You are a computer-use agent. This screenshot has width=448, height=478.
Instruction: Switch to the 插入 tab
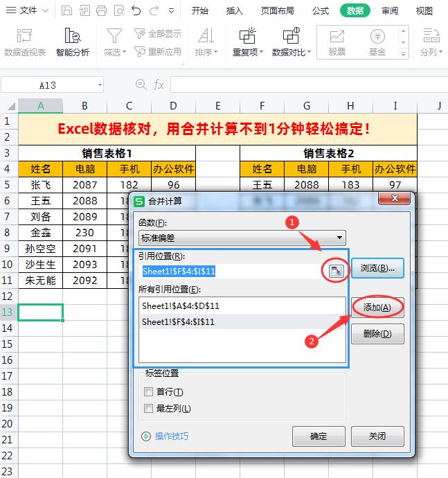pos(234,10)
